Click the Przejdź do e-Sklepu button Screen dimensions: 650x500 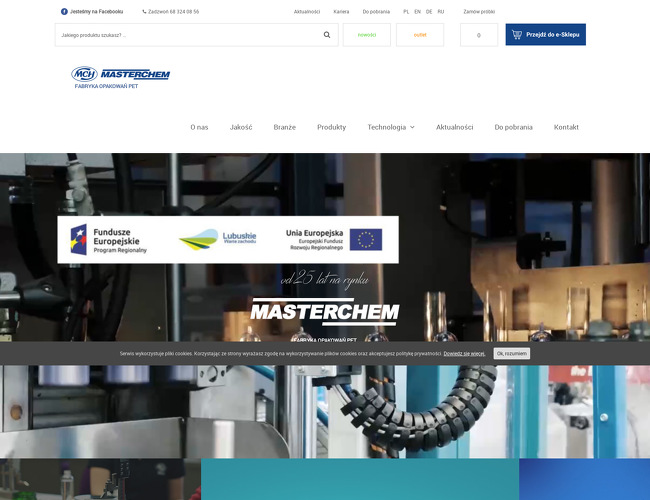pos(546,34)
